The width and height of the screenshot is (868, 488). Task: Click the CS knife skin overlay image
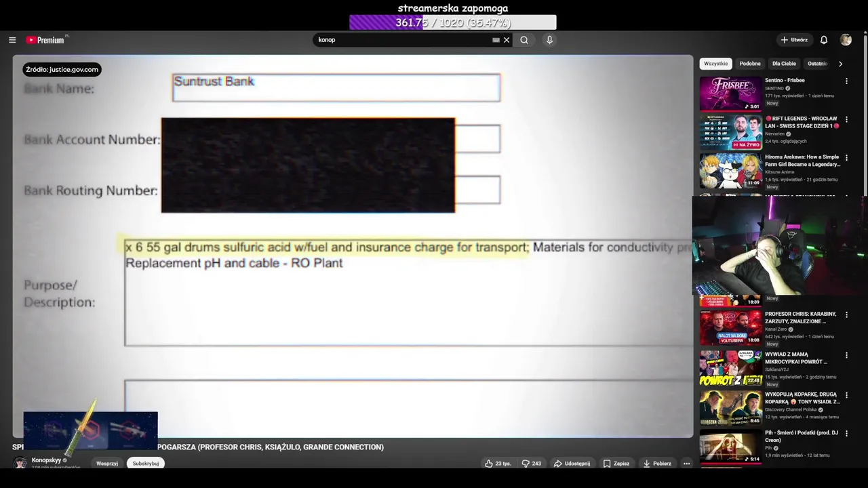click(x=90, y=430)
